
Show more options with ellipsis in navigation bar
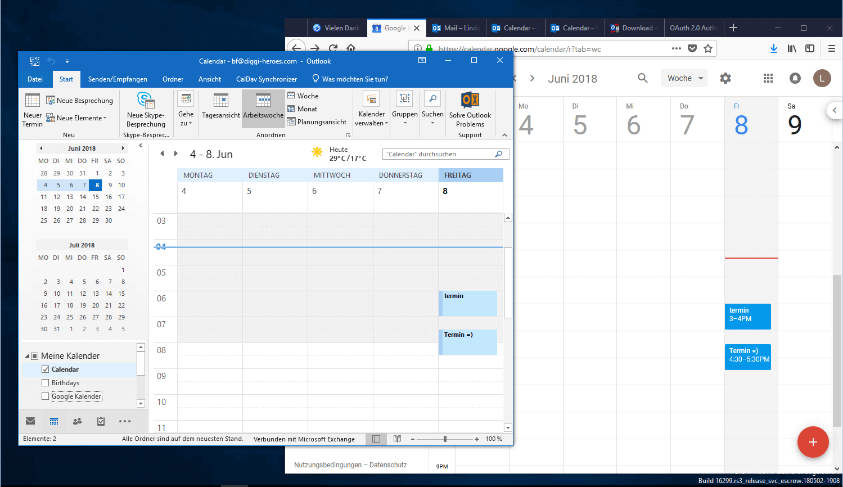click(x=124, y=421)
